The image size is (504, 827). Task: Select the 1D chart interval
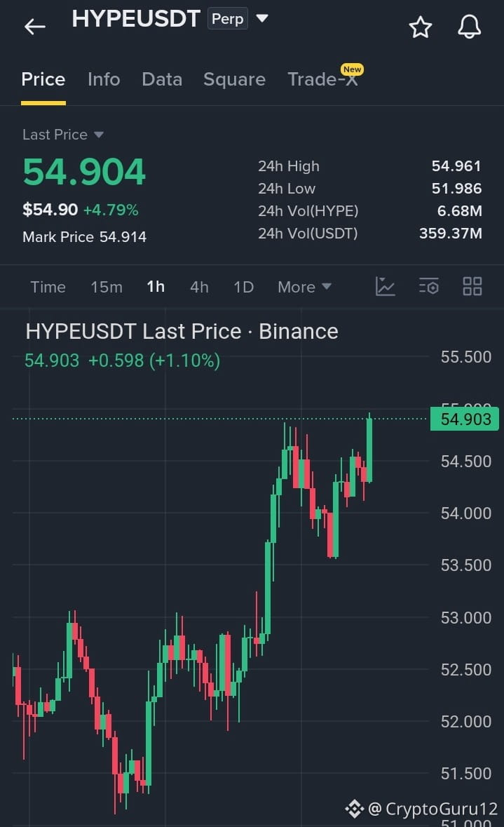pyautogui.click(x=243, y=287)
